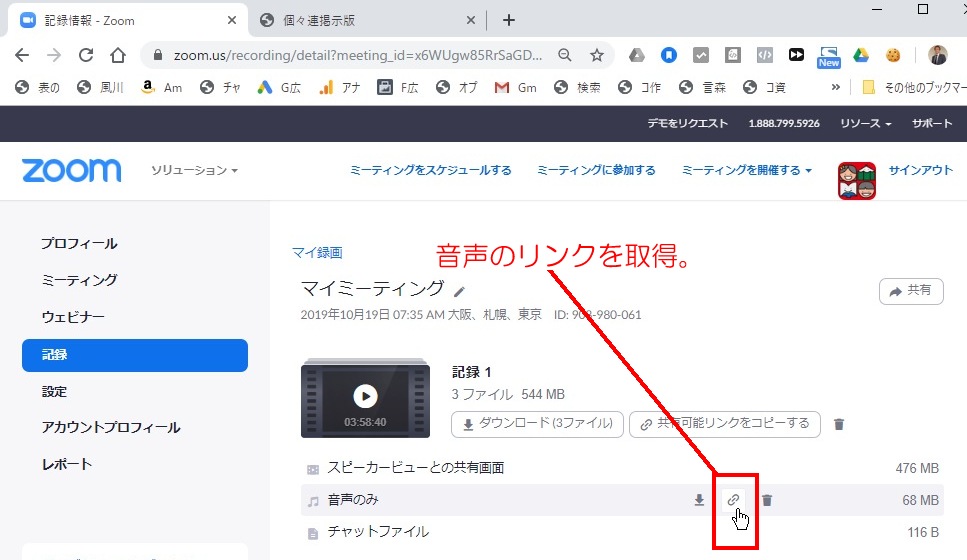Screen dimensions: 967x560
Task: Follow the マイ録画 breadcrumb link
Action: [x=317, y=252]
